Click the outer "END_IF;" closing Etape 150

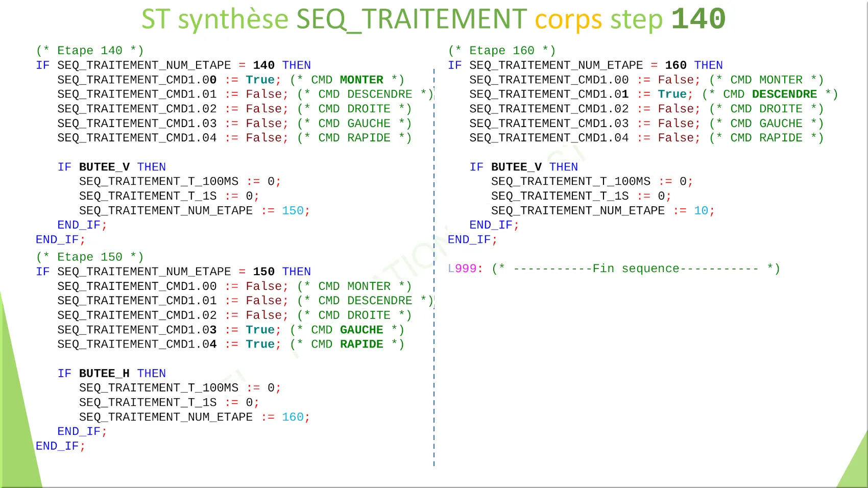tap(60, 446)
